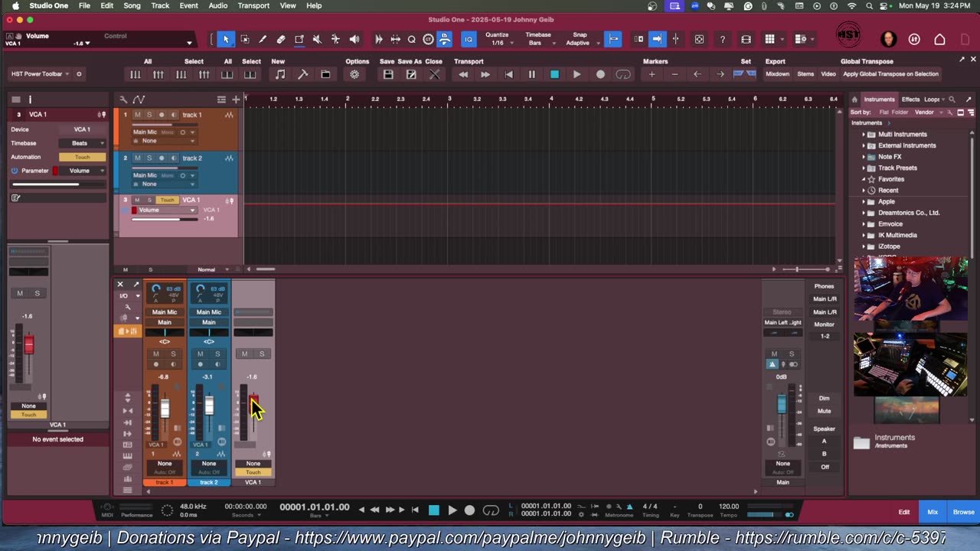Remove a marker with the minus icon
The image size is (980, 551).
click(675, 74)
